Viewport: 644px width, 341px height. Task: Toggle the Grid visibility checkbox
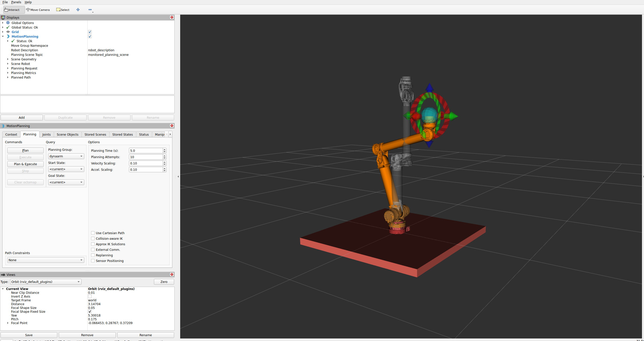(90, 32)
